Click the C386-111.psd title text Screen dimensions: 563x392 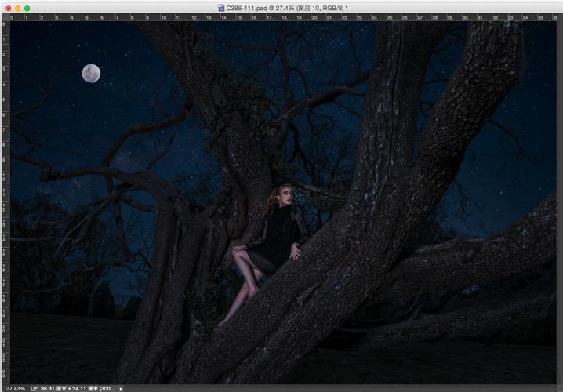click(286, 7)
